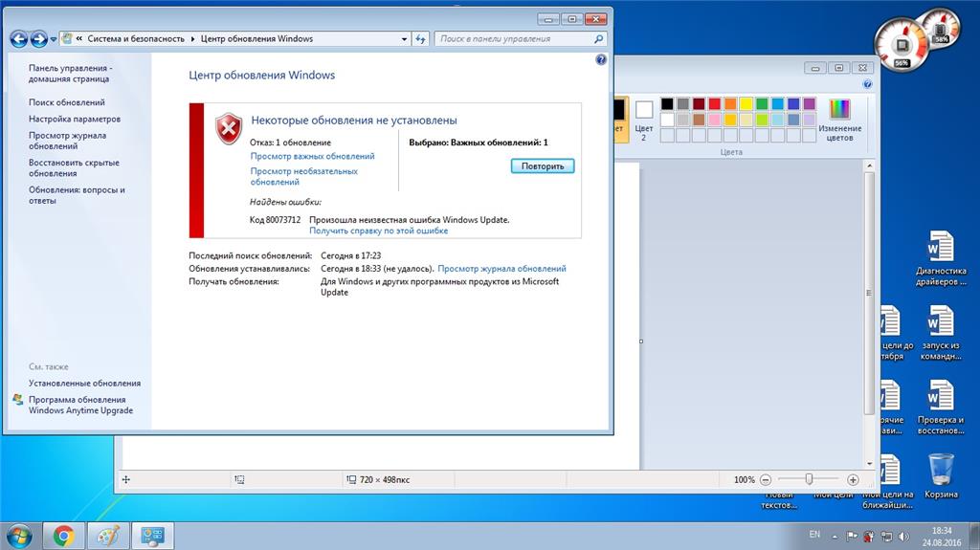Image resolution: width=980 pixels, height=550 pixels.
Task: Open network icon in tray
Action: 886,537
